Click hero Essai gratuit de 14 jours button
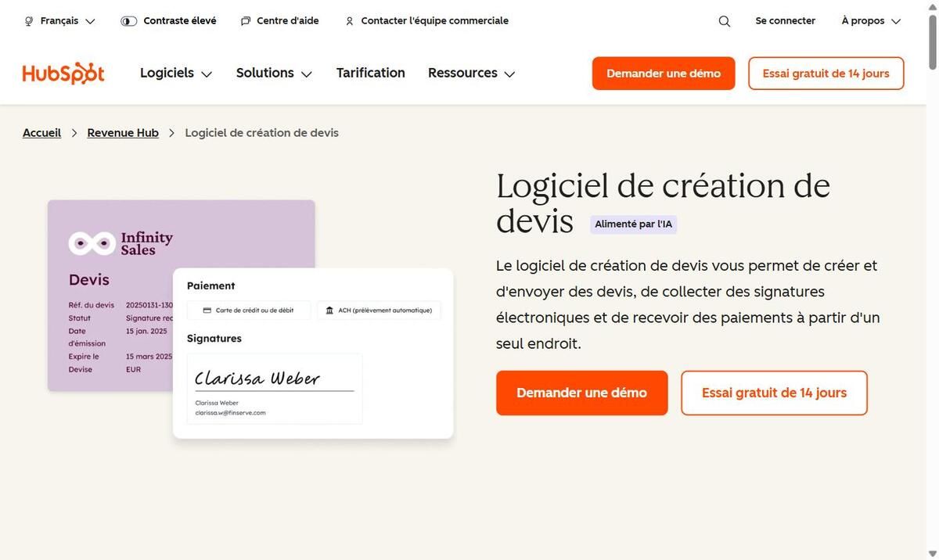The width and height of the screenshot is (939, 560). click(774, 393)
